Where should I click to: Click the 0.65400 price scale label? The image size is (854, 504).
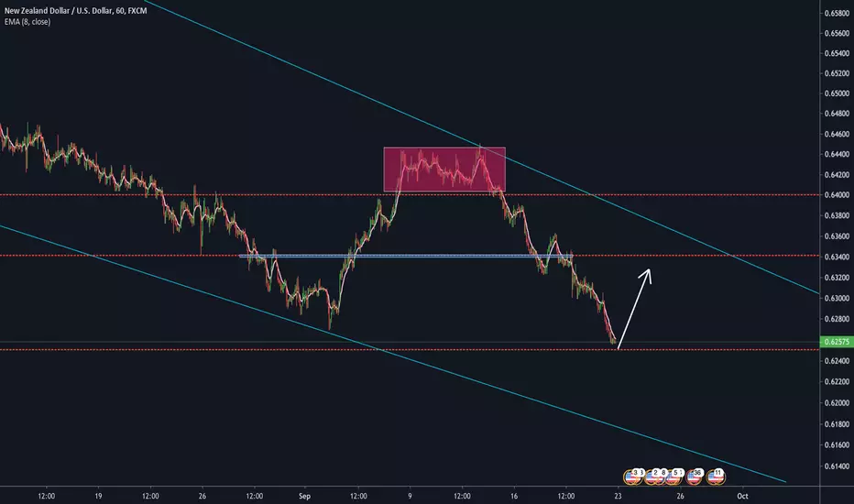coord(837,53)
